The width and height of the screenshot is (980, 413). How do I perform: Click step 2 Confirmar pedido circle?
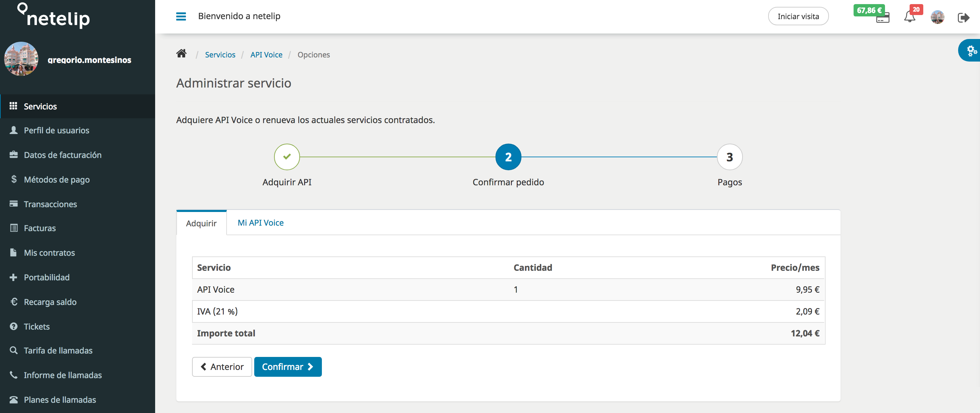pyautogui.click(x=508, y=157)
